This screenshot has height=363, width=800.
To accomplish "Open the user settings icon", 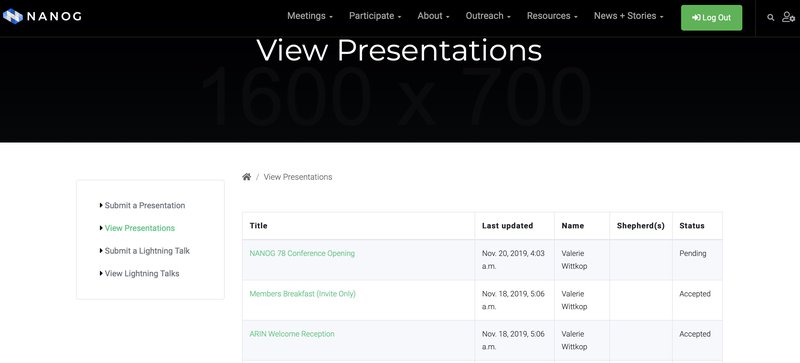I will coord(788,17).
